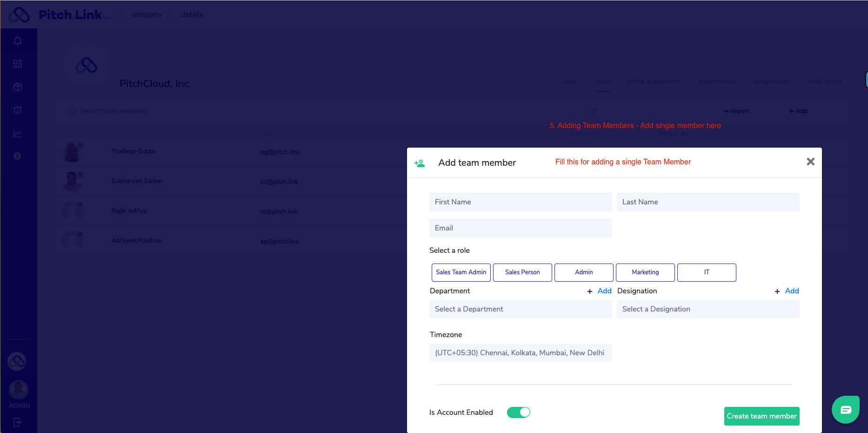Click Rajib Aditya name
The image size is (868, 433).
[129, 211]
